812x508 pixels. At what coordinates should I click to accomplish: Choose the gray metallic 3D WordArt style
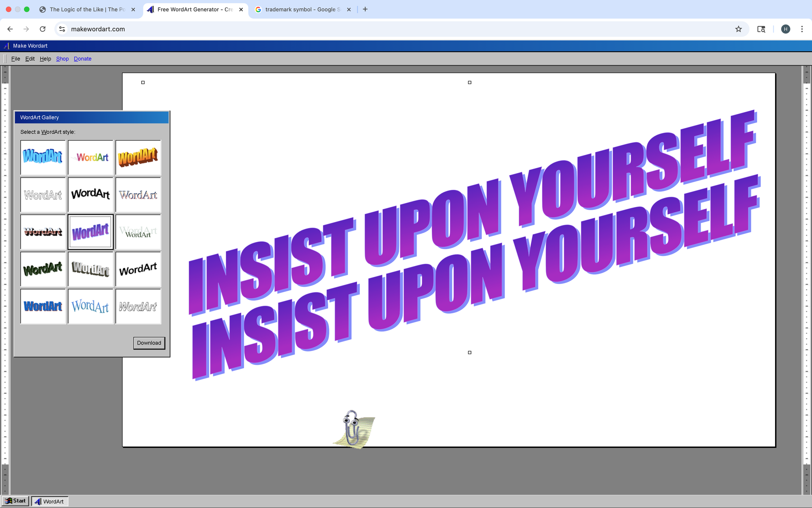tap(91, 269)
